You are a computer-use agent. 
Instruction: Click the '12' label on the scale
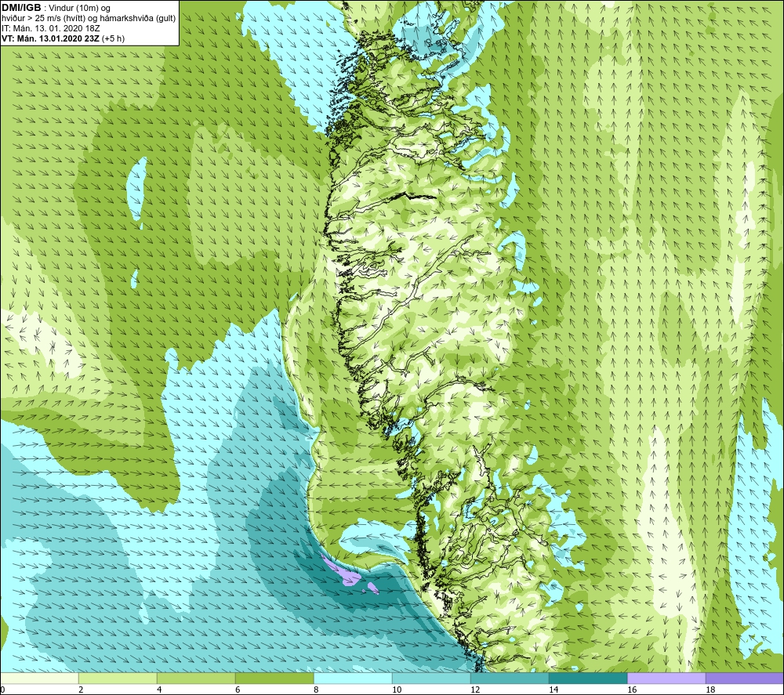475,690
